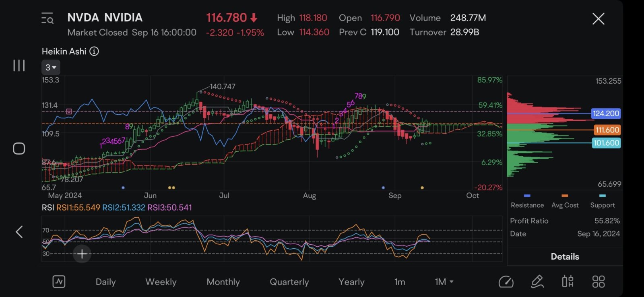Click the RSI3:50.541 value
Viewport: 644px width, 297px height.
click(169, 208)
